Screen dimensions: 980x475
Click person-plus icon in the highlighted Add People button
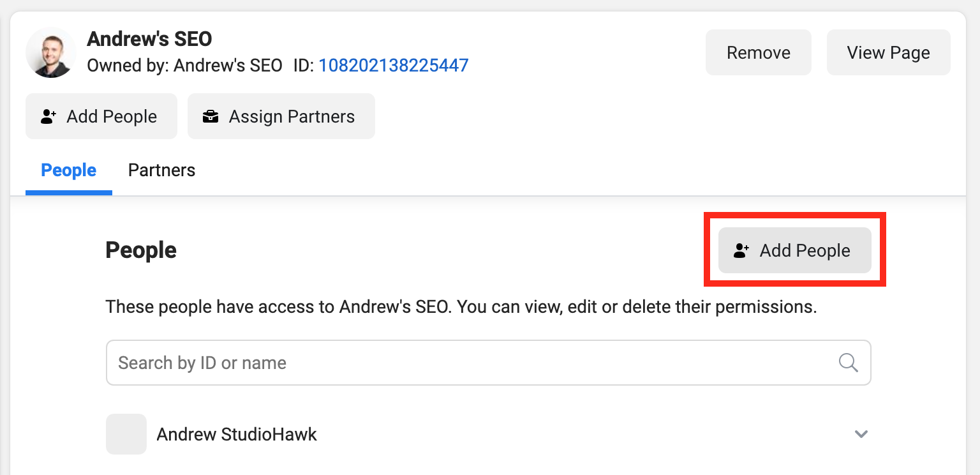click(x=741, y=250)
